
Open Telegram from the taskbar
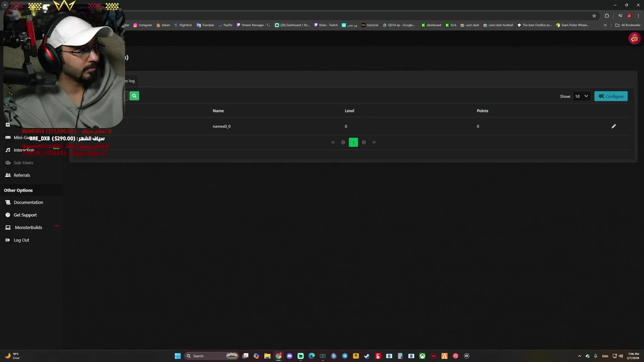(x=345, y=356)
